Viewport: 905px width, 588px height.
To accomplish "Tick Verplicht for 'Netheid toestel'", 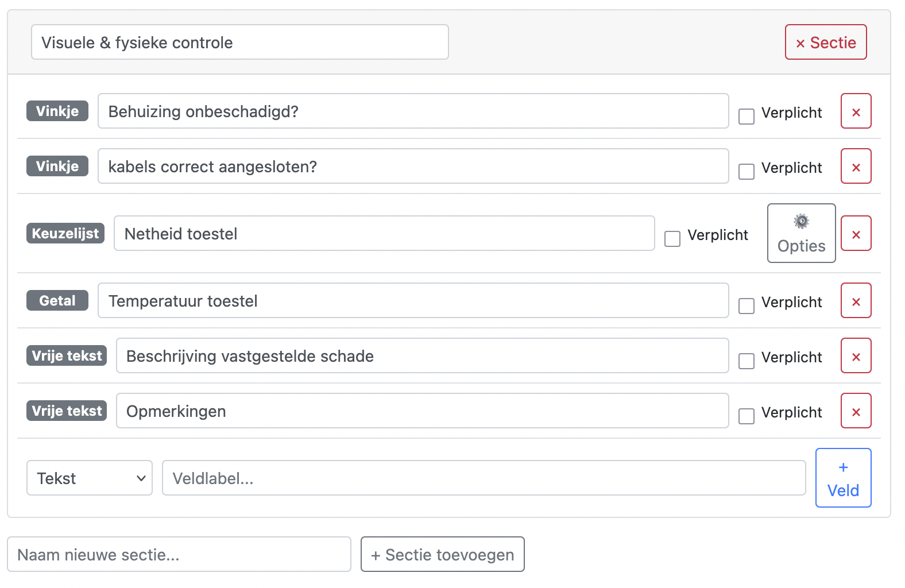I will pyautogui.click(x=672, y=239).
